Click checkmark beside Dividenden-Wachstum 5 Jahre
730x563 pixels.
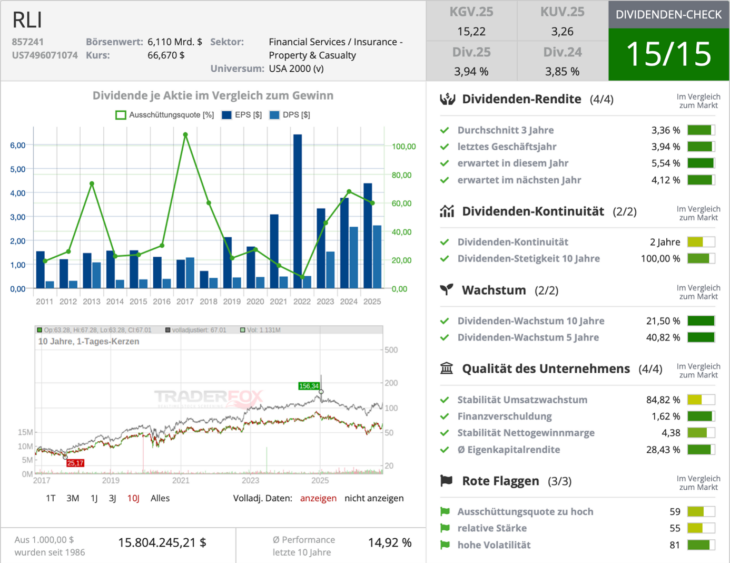[x=445, y=338]
